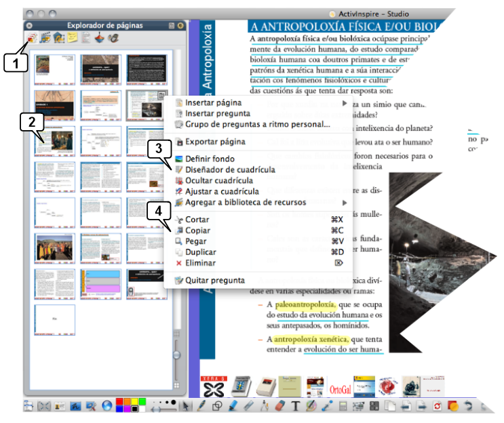Select the Pen tool in the bottom toolbar
Image resolution: width=504 pixels, height=423 pixels.
(x=201, y=407)
